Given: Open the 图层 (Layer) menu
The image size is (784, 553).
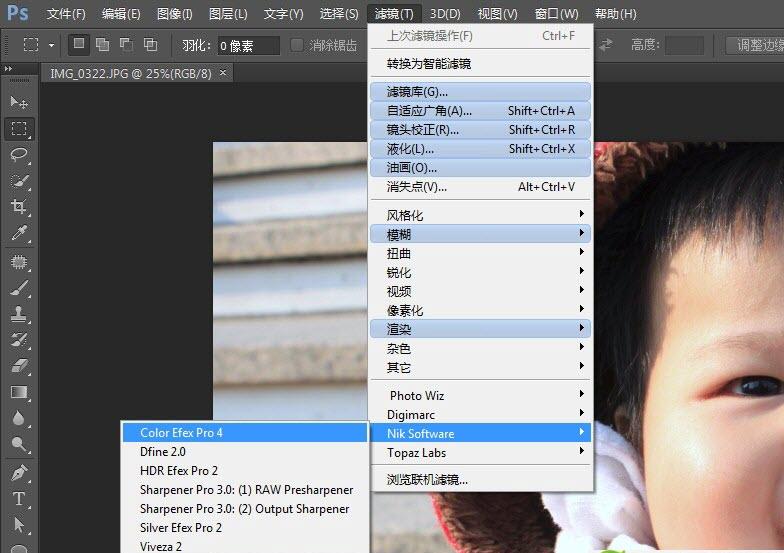Looking at the screenshot, I should 228,14.
